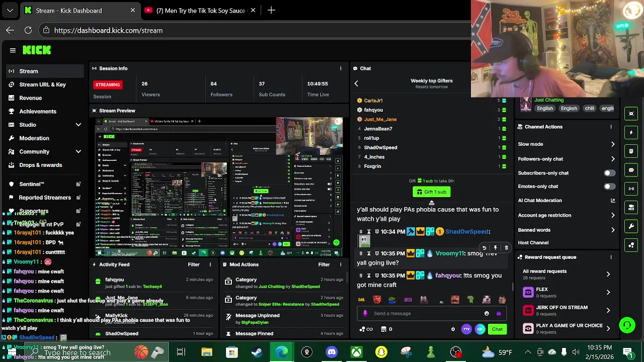Reply to Vroomy11's chat message

(484, 248)
